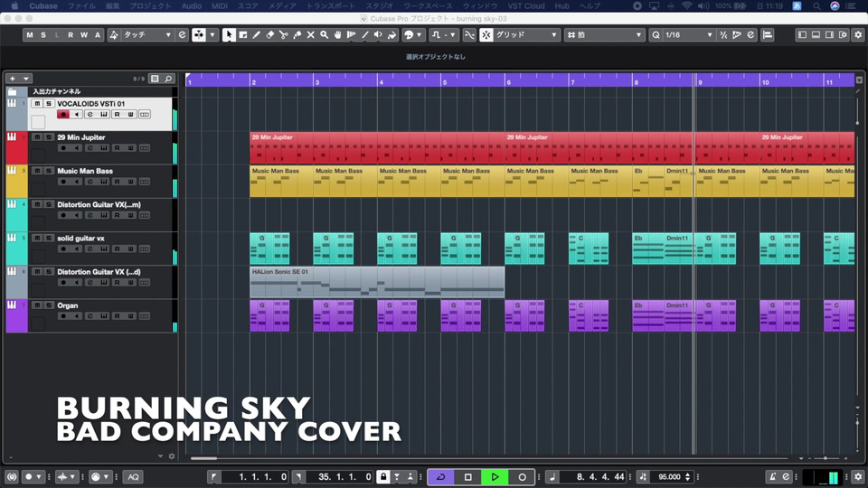Click the Record button in transport
Viewport: 868px width, 488px height.
coord(522,477)
